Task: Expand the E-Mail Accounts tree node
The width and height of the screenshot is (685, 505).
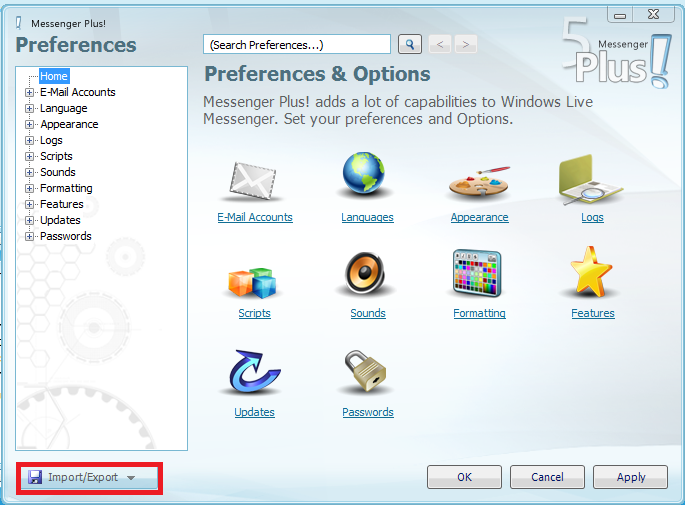Action: pyautogui.click(x=30, y=92)
